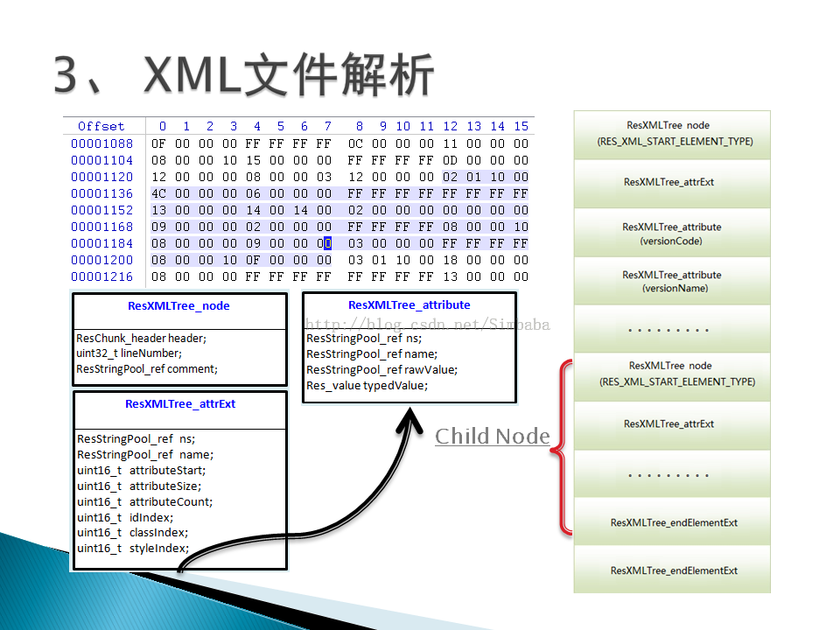Click byte 4C in row 00001136

pyautogui.click(x=158, y=193)
